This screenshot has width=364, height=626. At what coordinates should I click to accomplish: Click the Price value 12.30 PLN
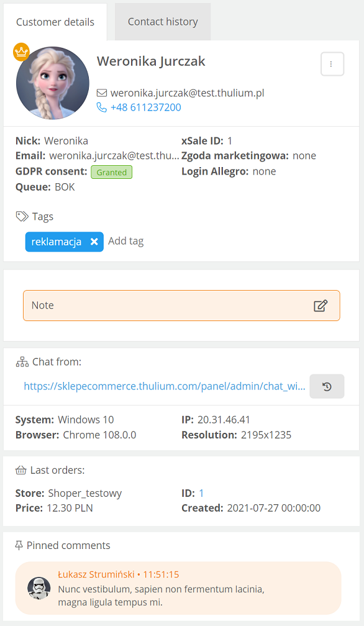pyautogui.click(x=70, y=508)
